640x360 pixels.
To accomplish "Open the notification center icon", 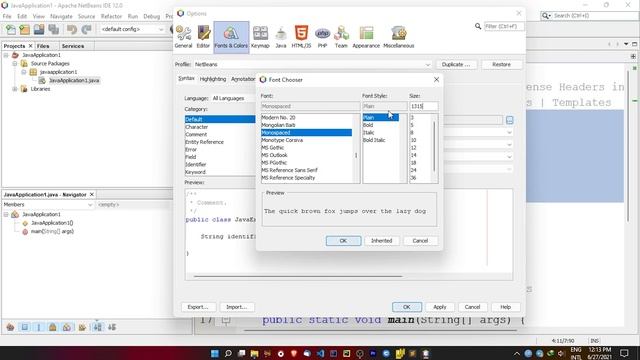I will 624,353.
